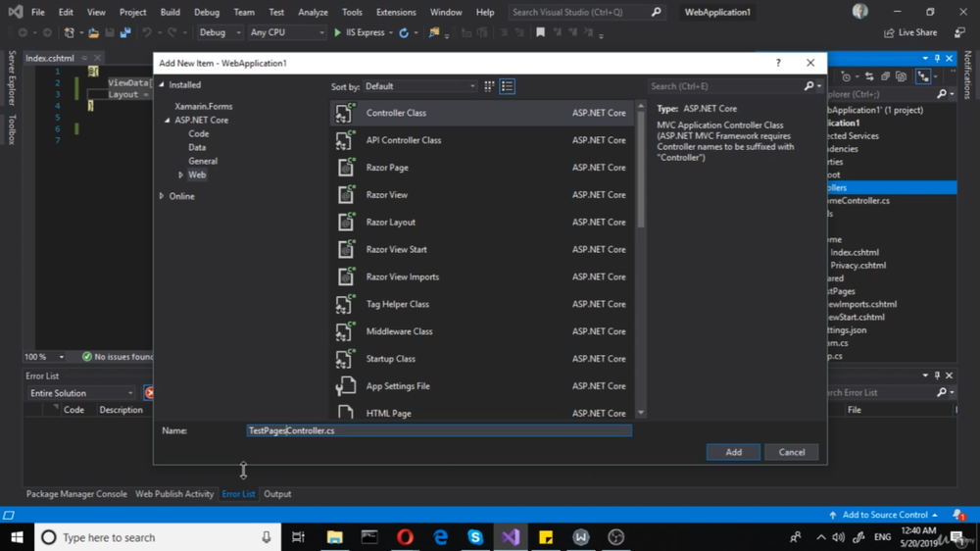This screenshot has width=980, height=551.
Task: Click the Visual Studio search magnifier
Action: coord(657,12)
